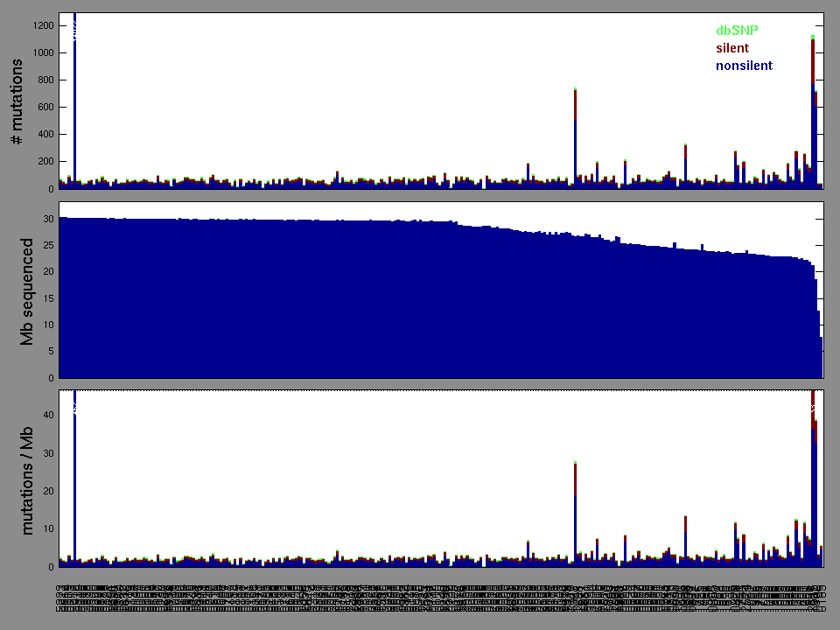840x630 pixels.
Task: Click the tall far-right bar in mutations/Mb chart
Action: 813,481
